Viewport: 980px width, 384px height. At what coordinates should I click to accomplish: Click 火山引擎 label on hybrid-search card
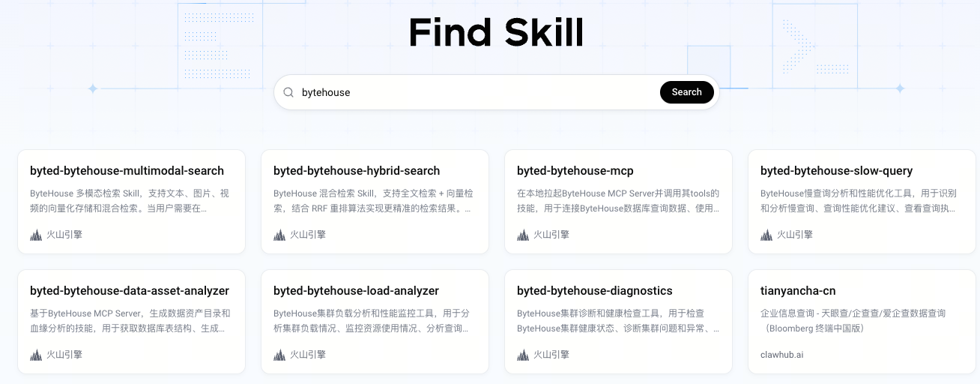pyautogui.click(x=308, y=235)
